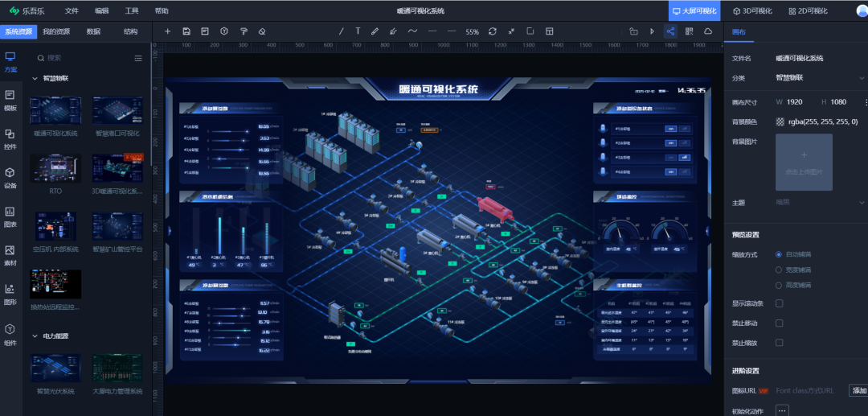Open the 分类 dropdown showing 智慧物联
The height and width of the screenshot is (416, 868).
[819, 78]
